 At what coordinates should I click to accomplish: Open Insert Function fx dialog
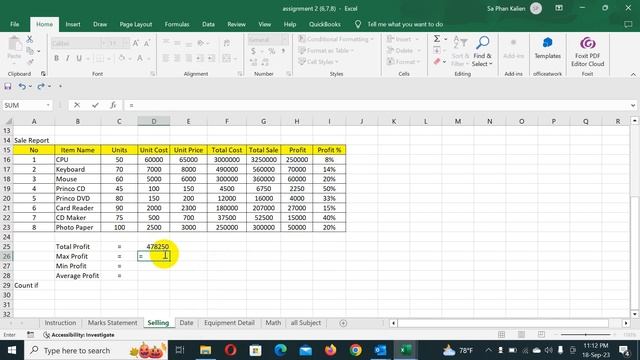pyautogui.click(x=113, y=105)
